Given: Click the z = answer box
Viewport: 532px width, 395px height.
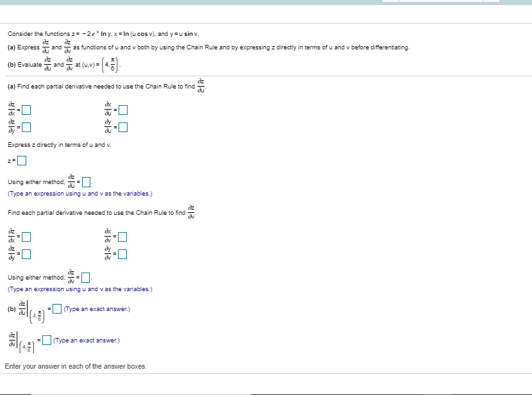Looking at the screenshot, I should tap(22, 160).
